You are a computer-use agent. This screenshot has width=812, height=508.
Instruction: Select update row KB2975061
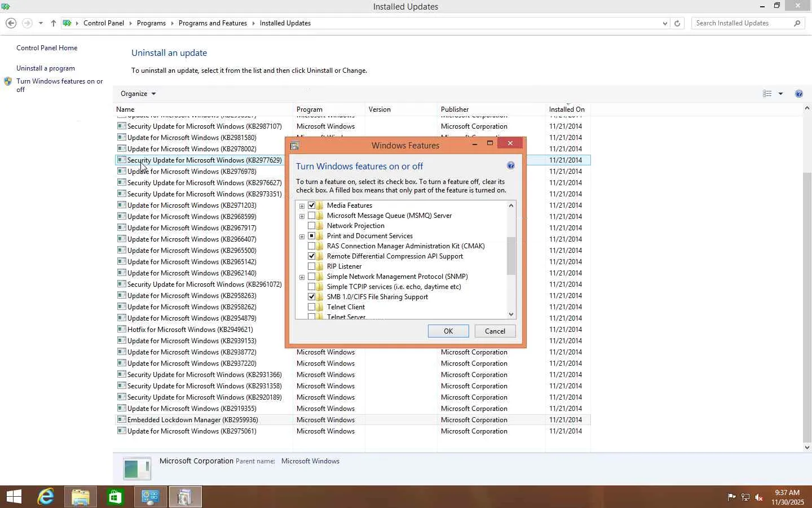tap(353, 431)
